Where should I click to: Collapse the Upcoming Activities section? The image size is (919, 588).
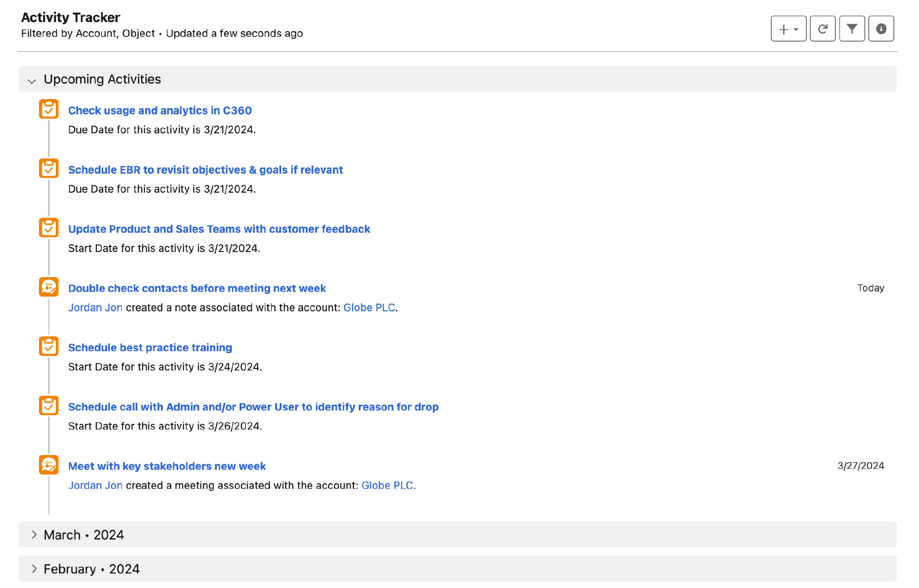pyautogui.click(x=32, y=81)
